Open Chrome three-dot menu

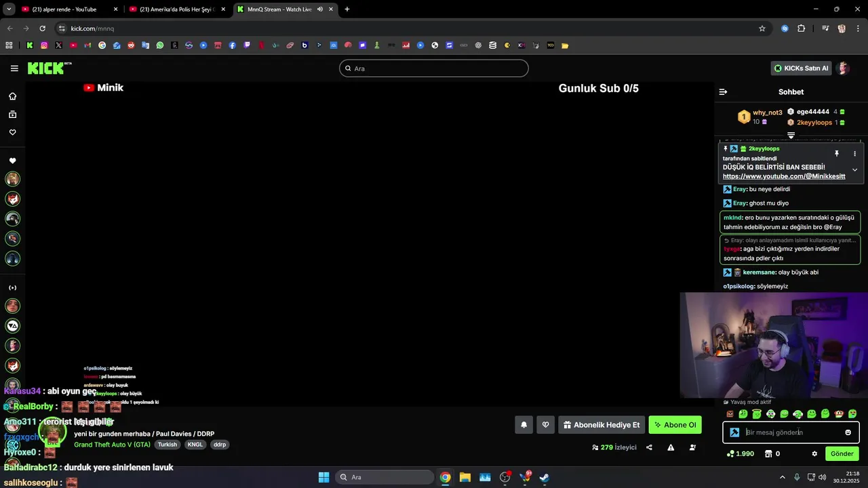[857, 28]
